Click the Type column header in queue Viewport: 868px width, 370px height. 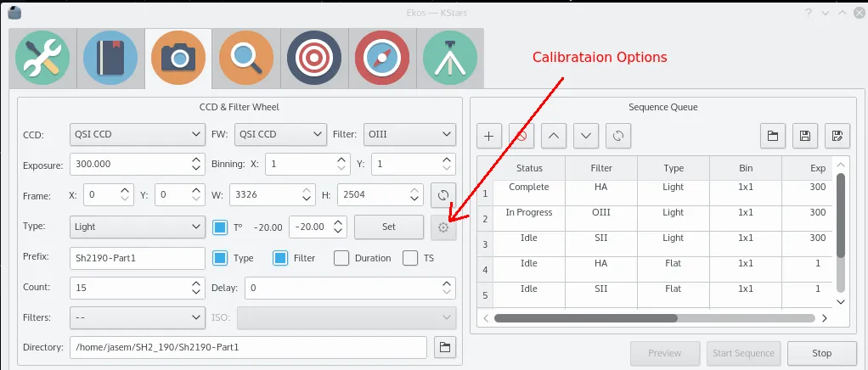(674, 168)
